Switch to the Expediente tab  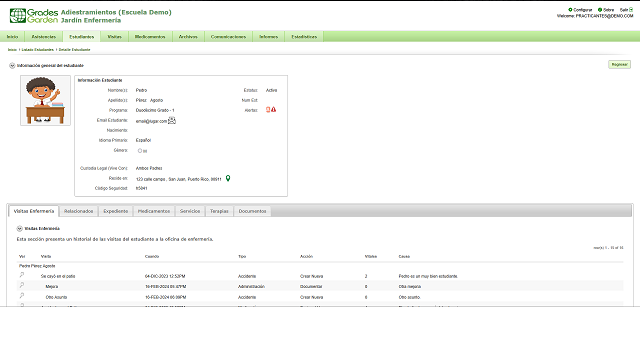pyautogui.click(x=116, y=211)
